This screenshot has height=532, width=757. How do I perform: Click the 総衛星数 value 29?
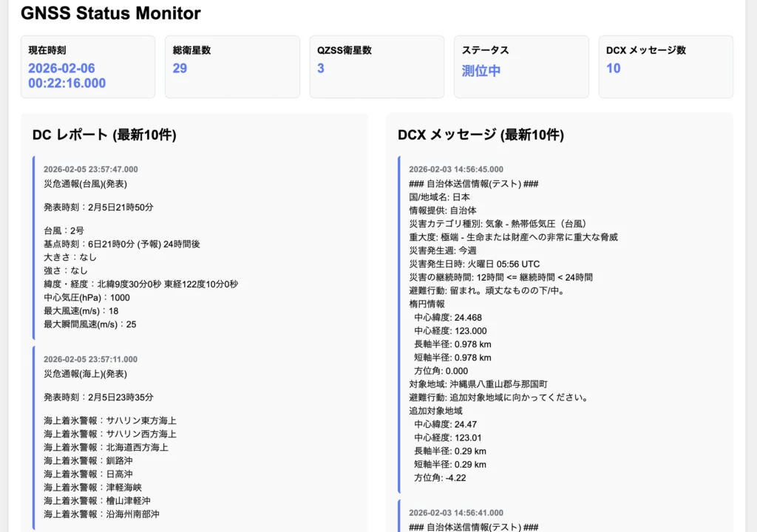(x=180, y=69)
